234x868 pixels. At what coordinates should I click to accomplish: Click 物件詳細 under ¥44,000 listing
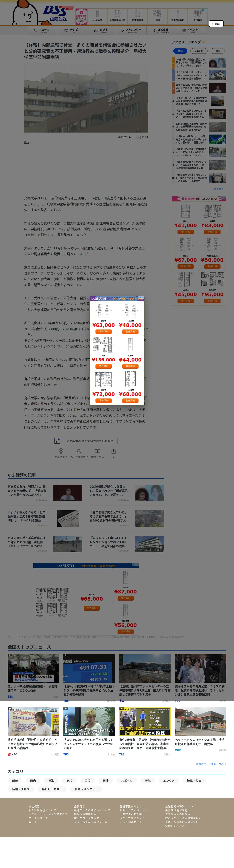pos(130,366)
